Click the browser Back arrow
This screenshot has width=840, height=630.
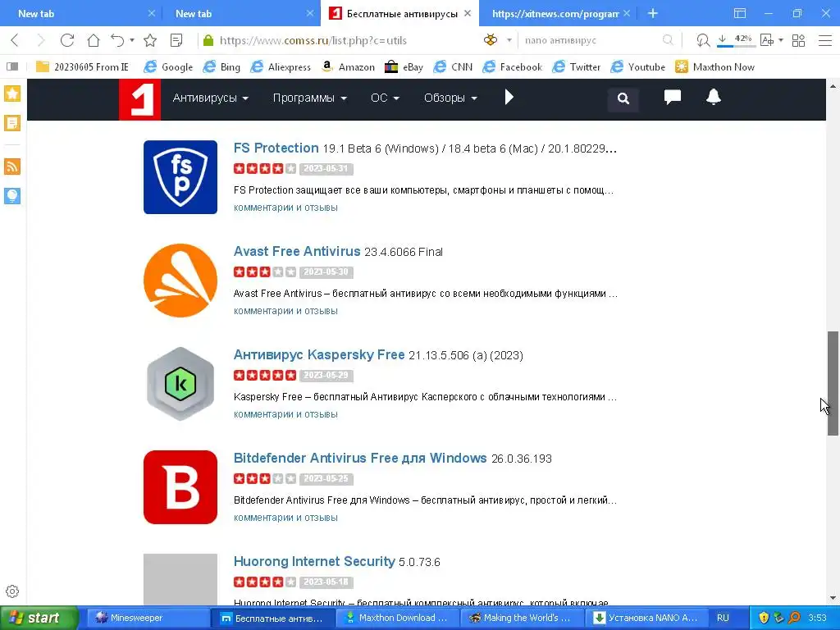[x=15, y=40]
